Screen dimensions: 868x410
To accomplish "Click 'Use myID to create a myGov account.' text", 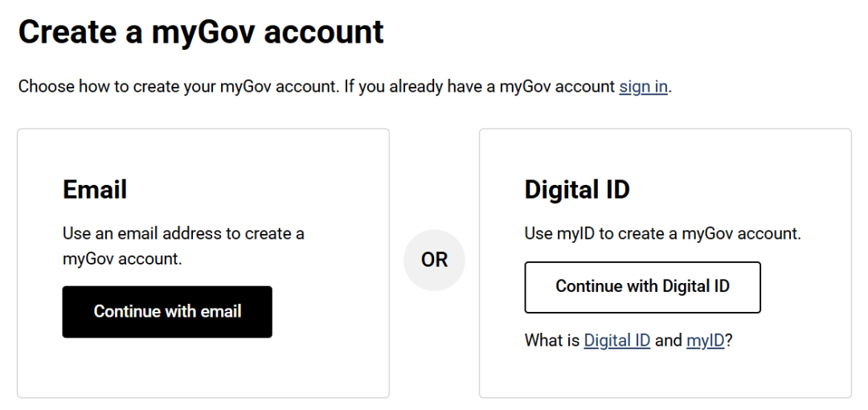I will [662, 234].
